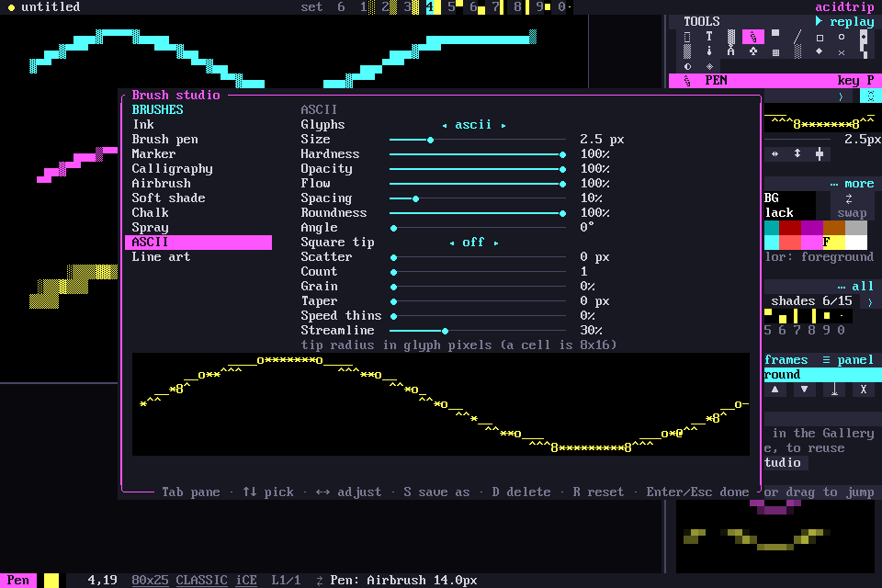
Task: Cycle the Glyphs ascii selector
Action: point(474,125)
